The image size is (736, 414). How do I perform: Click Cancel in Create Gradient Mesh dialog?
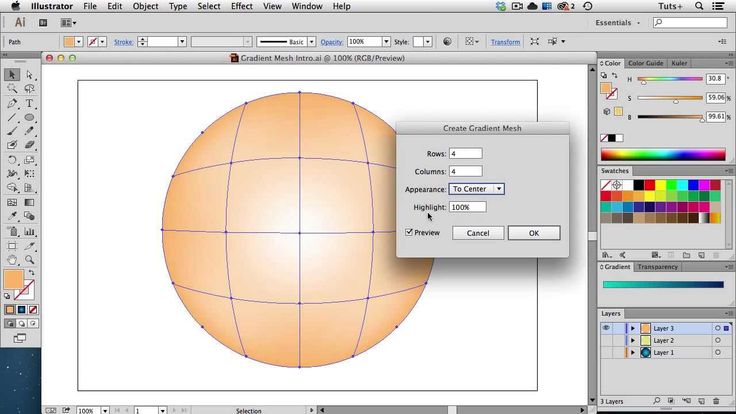[x=477, y=233]
